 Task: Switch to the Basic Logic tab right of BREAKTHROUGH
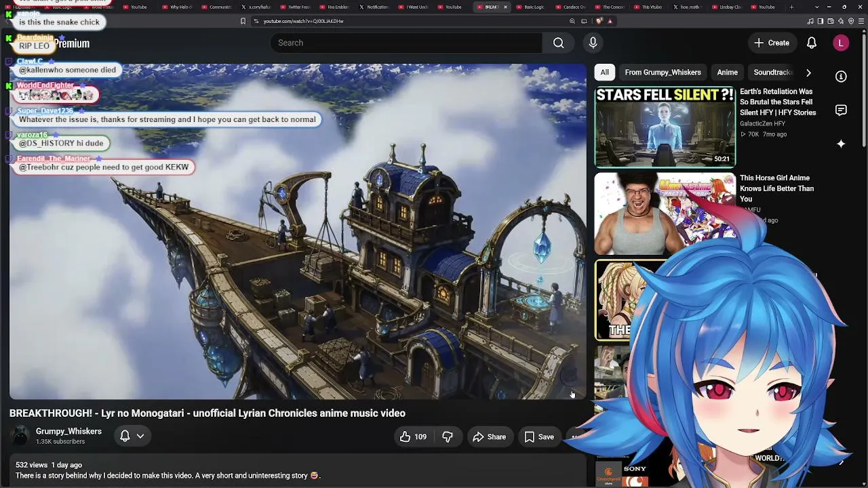pyautogui.click(x=533, y=7)
